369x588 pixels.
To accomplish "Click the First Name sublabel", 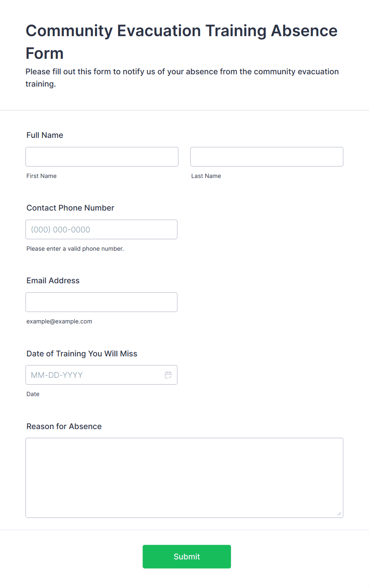I will point(42,176).
